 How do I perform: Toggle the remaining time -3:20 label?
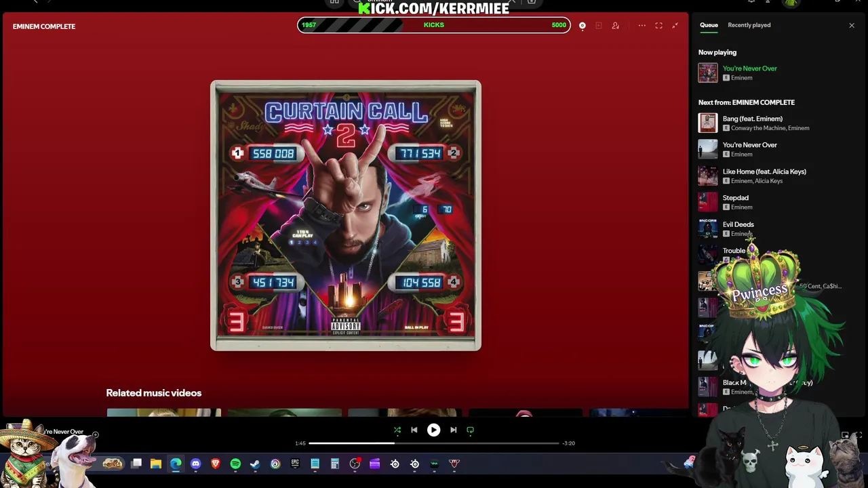tap(568, 443)
